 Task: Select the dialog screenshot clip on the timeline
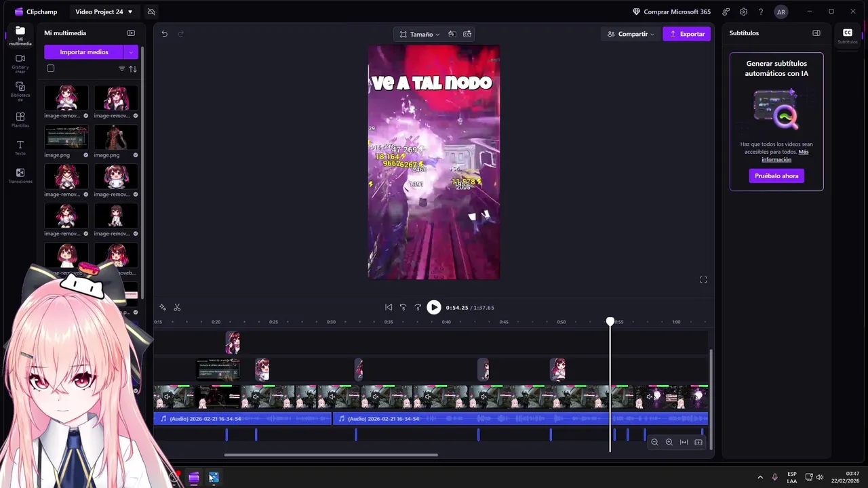218,370
